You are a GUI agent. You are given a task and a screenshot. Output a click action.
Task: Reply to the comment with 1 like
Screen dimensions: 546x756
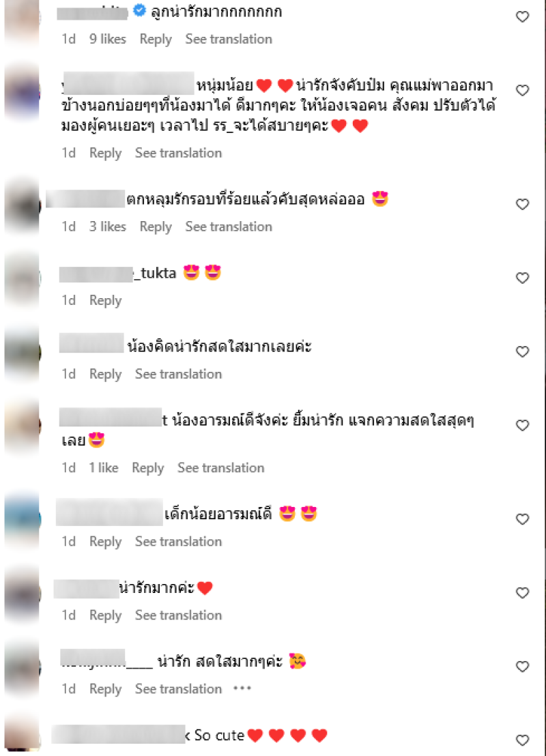tap(147, 468)
